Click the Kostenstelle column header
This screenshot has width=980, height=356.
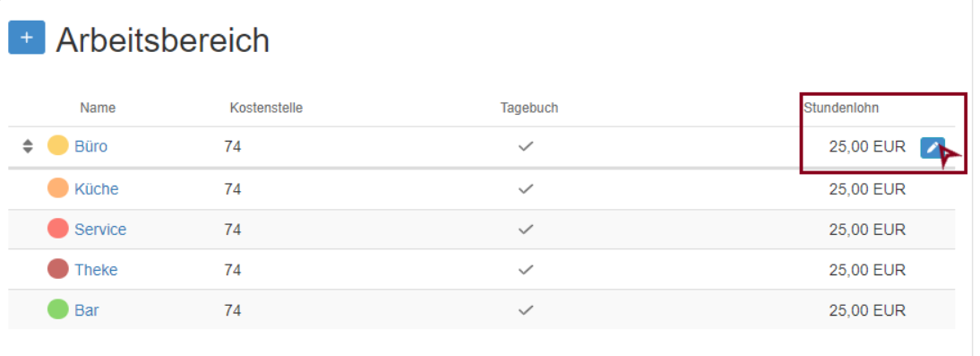click(266, 108)
